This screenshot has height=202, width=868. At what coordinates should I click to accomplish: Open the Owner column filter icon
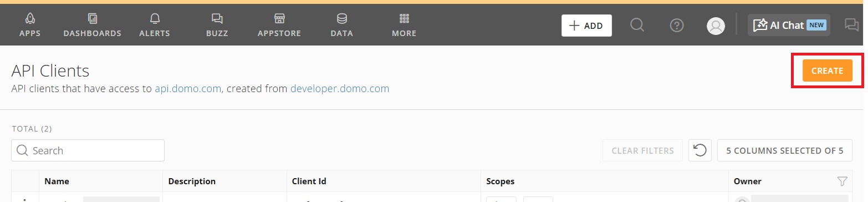843,181
